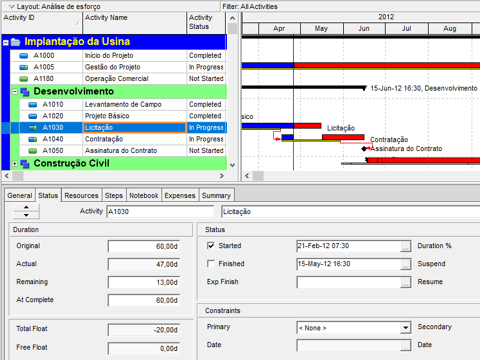The image size is (480, 360).
Task: Uncheck the Started checkbox
Action: [x=211, y=246]
